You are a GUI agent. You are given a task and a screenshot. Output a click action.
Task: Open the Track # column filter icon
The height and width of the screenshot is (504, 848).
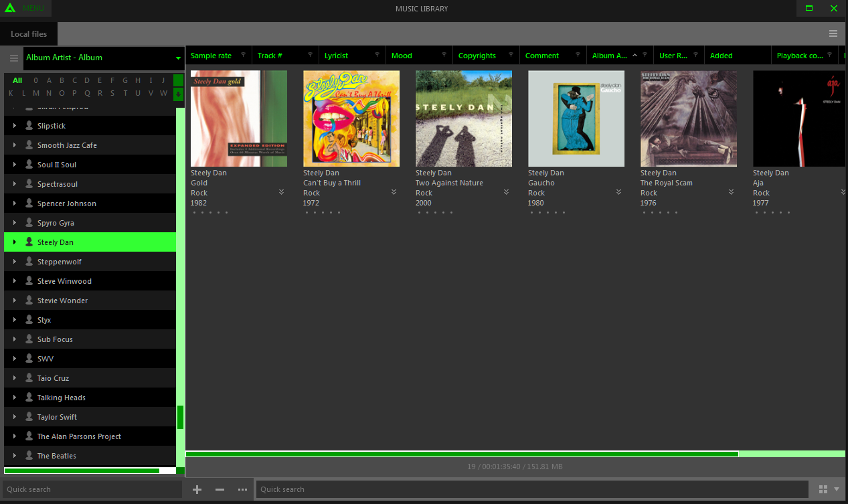(310, 55)
